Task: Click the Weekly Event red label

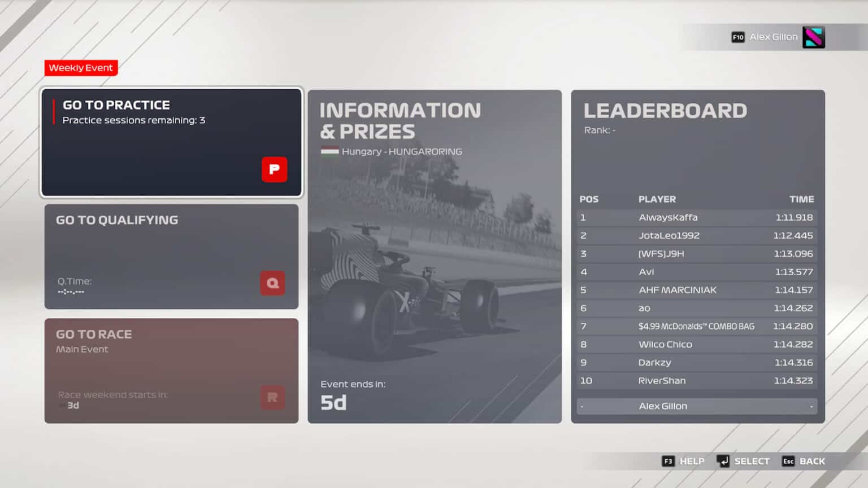Action: [81, 68]
